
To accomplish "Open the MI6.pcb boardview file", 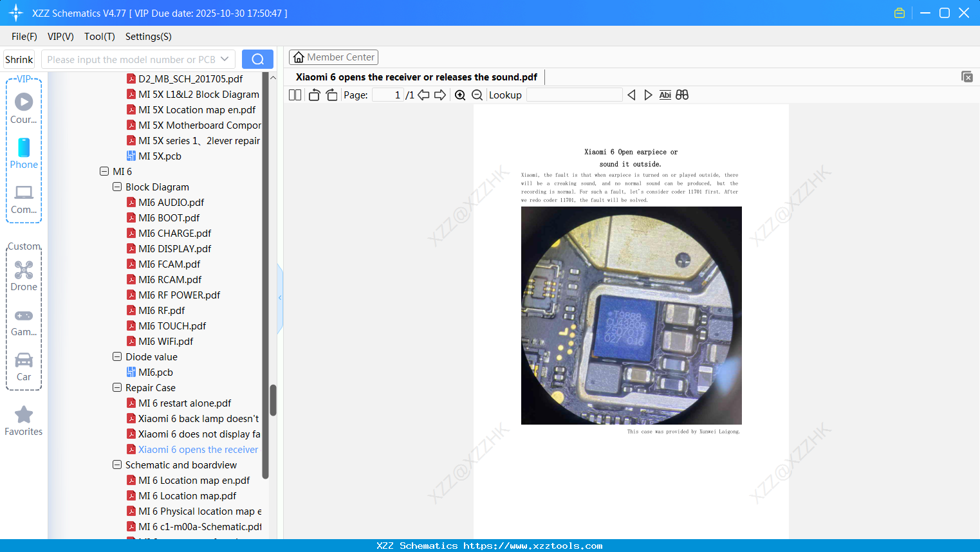I will click(x=156, y=373).
